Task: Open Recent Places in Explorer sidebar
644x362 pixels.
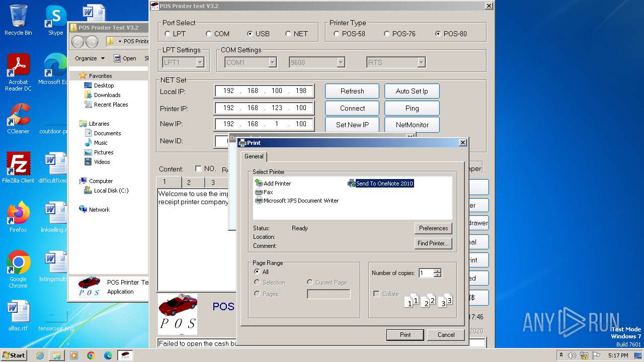Action: [x=111, y=105]
